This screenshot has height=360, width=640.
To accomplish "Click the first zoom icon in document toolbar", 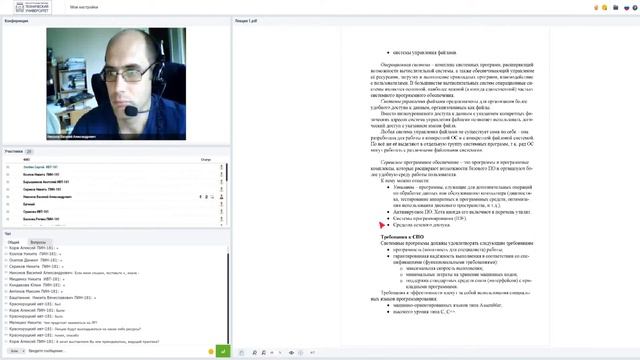I will point(255,353).
